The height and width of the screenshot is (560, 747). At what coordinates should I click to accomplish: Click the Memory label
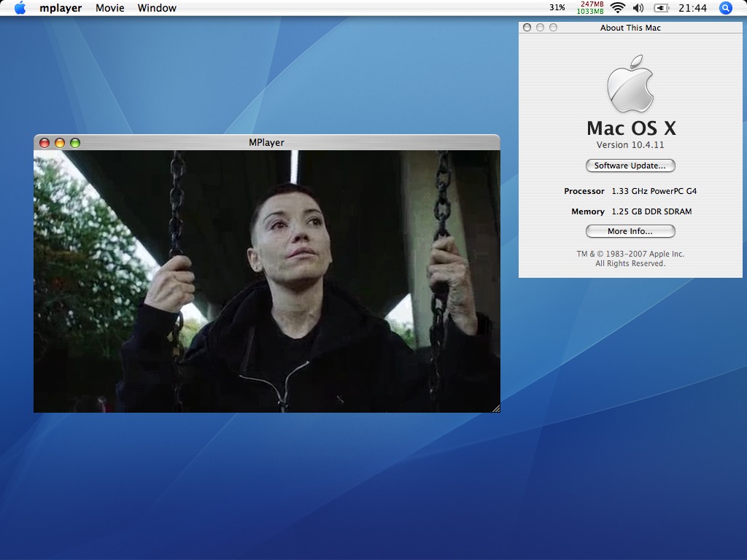[588, 211]
